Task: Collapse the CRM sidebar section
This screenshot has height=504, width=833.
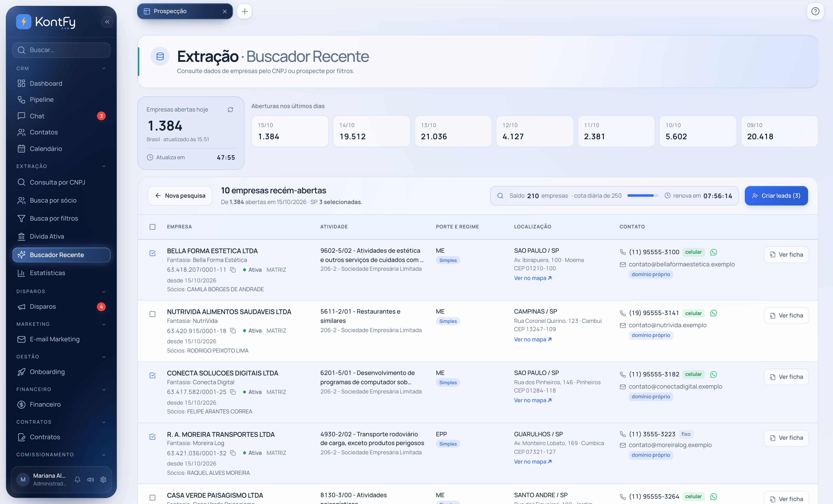Action: tap(104, 68)
